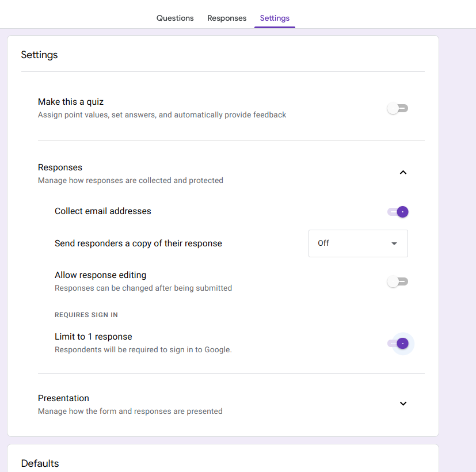Viewport: 476px width, 472px height.
Task: Turn off Collect email addresses switch
Action: tap(398, 212)
